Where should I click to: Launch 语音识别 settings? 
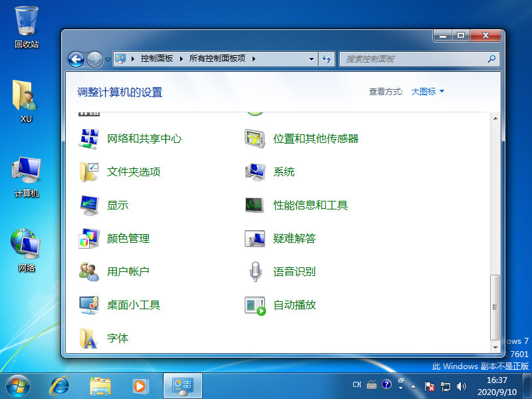pyautogui.click(x=294, y=271)
